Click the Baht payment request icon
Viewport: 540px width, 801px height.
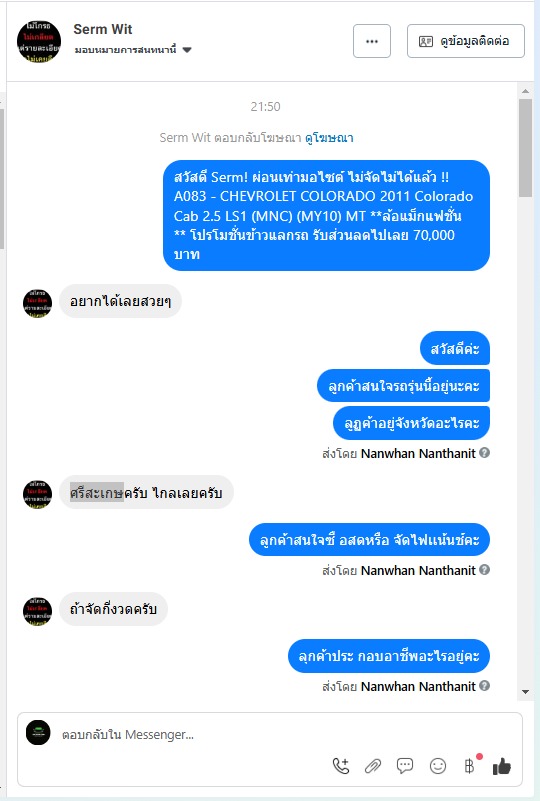pyautogui.click(x=470, y=765)
